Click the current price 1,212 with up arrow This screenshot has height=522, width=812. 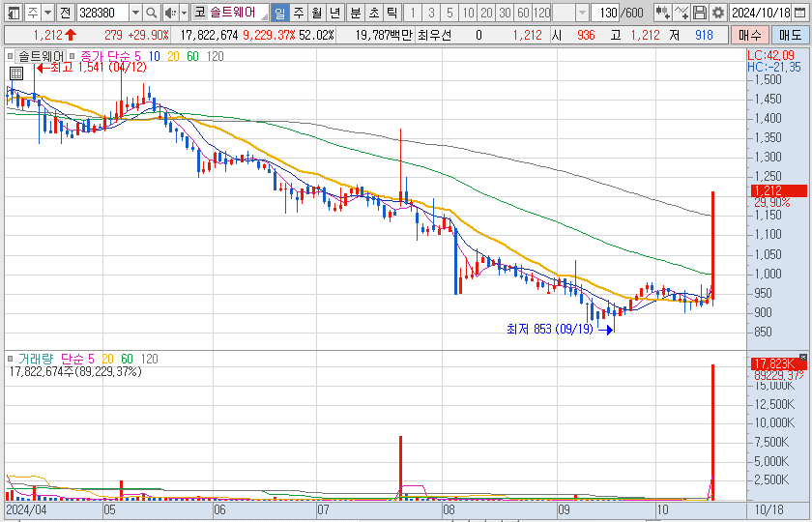coord(54,36)
